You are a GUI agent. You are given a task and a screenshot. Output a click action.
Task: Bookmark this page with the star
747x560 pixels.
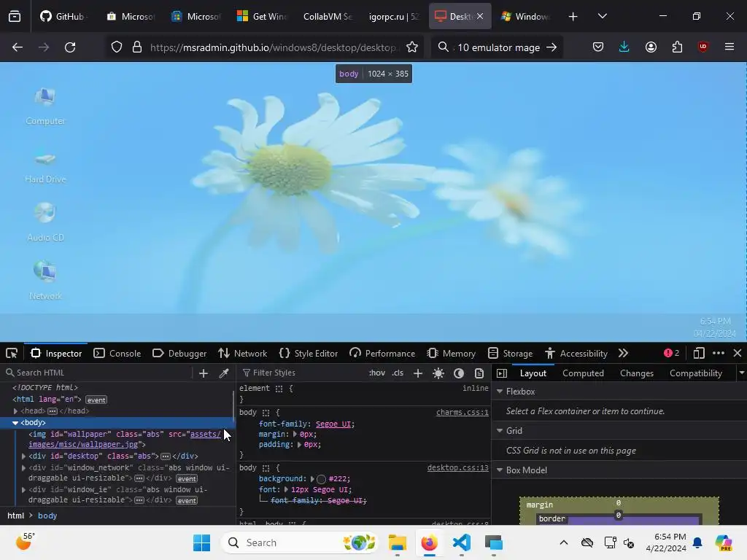pos(412,47)
